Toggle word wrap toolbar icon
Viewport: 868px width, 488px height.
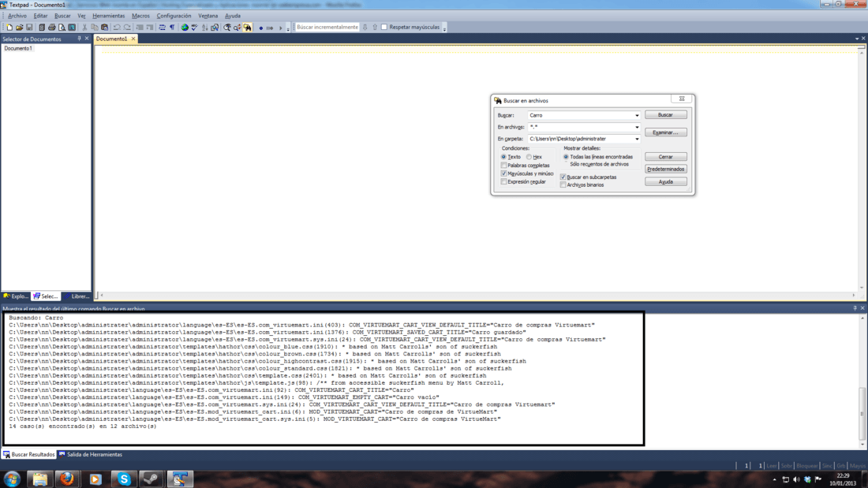coord(163,27)
